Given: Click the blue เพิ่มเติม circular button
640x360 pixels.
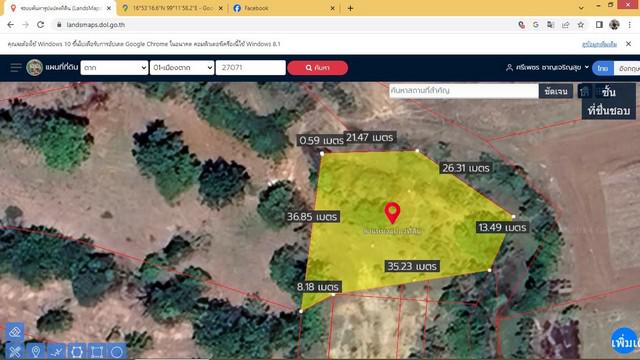Looking at the screenshot, I should 625,340.
